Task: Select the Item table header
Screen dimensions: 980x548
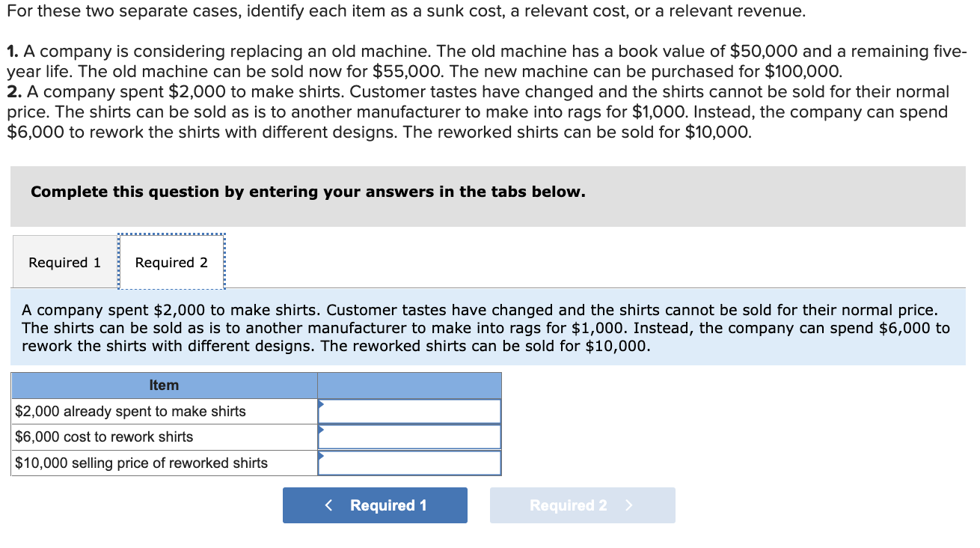Action: click(x=164, y=385)
